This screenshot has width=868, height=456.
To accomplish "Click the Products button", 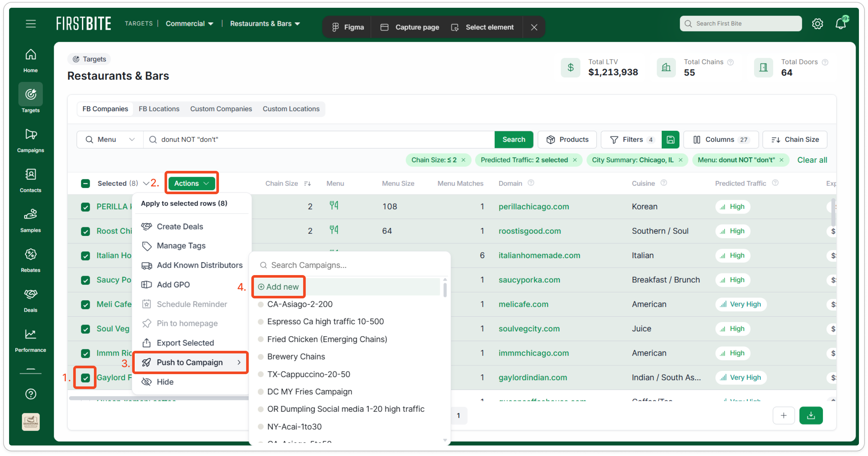I will (x=567, y=139).
